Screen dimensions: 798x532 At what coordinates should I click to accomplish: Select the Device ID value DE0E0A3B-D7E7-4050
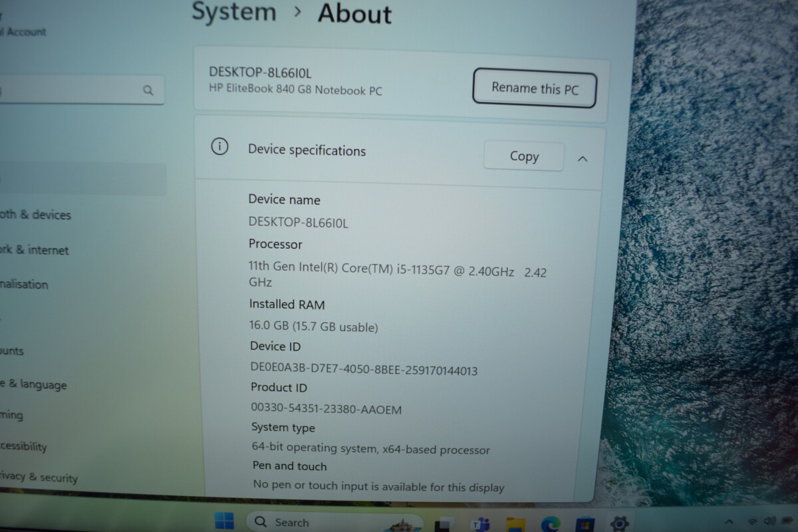(x=364, y=368)
